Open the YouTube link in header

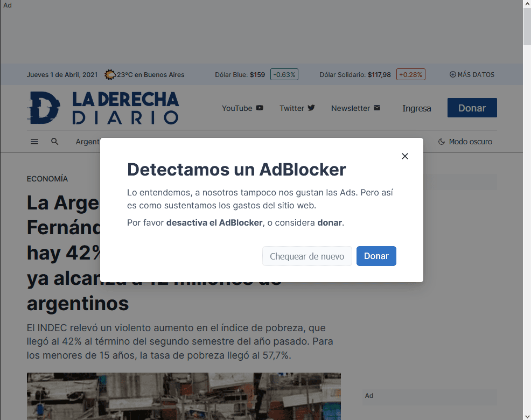coord(242,108)
